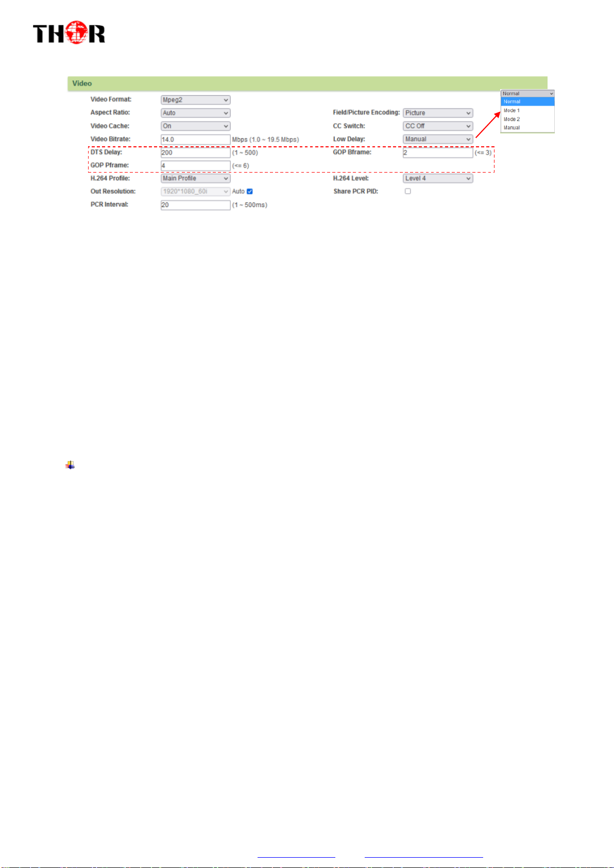Click the small colored bullet icon
614x868 pixels.
70,465
